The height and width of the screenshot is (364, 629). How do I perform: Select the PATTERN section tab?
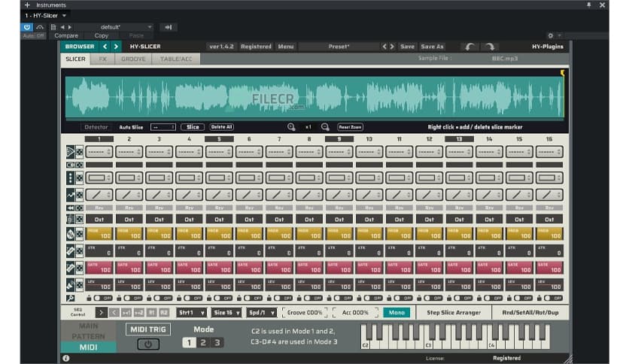[88, 336]
